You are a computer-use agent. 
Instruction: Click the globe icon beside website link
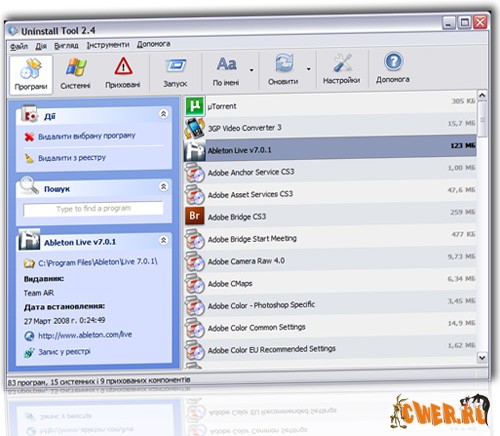pyautogui.click(x=29, y=336)
